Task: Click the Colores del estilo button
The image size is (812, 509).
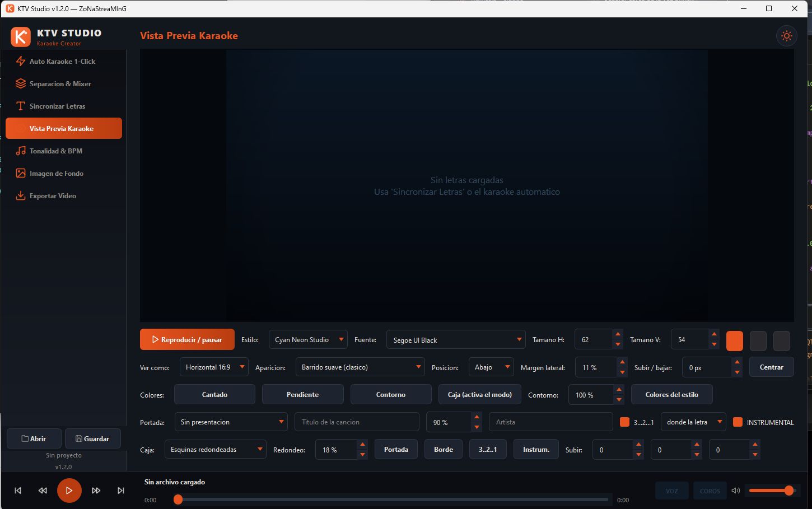Action: tap(672, 394)
